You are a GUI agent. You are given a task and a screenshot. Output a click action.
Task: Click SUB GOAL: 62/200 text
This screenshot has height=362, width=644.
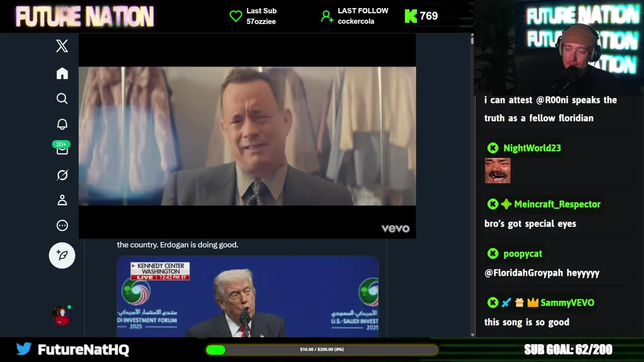pos(568,349)
